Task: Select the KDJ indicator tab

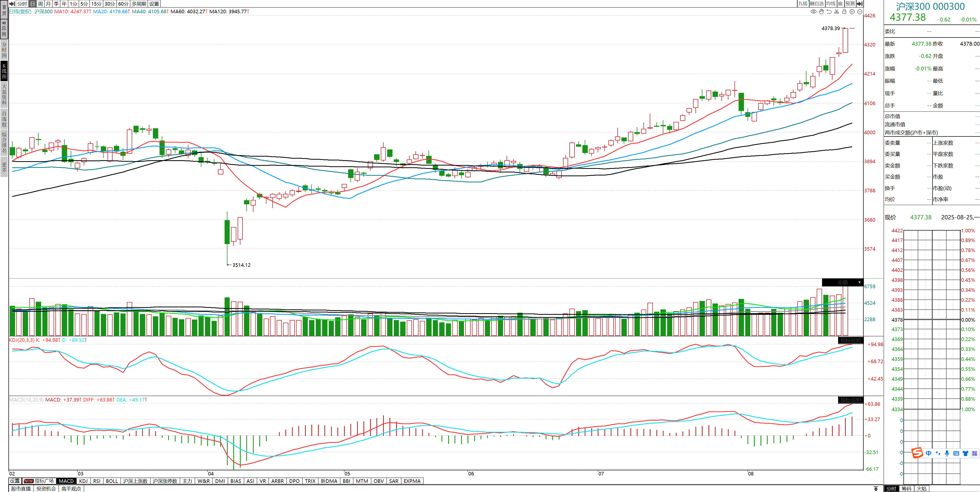Action: [83, 481]
